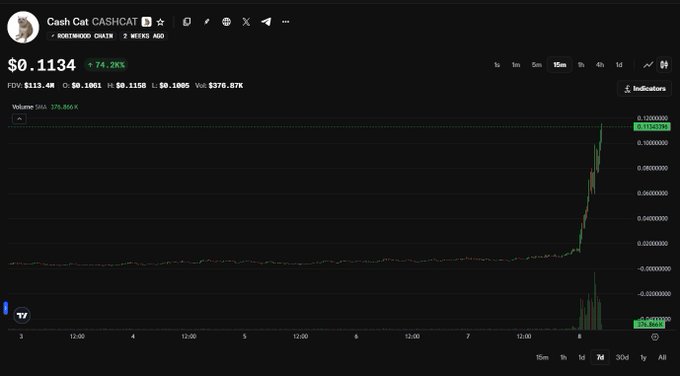Click the Volume SMA legend label
This screenshot has height=376, width=680.
coord(29,107)
